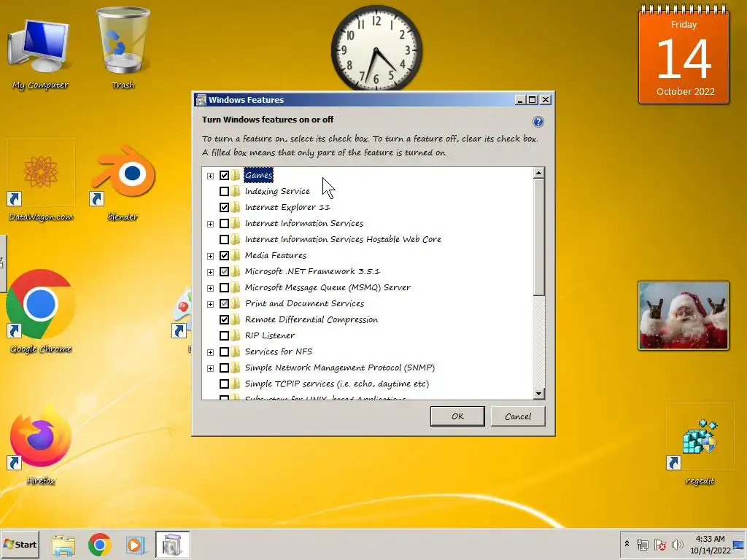Screen dimensions: 747x560
Task: Click OK in Windows Features
Action: point(457,416)
